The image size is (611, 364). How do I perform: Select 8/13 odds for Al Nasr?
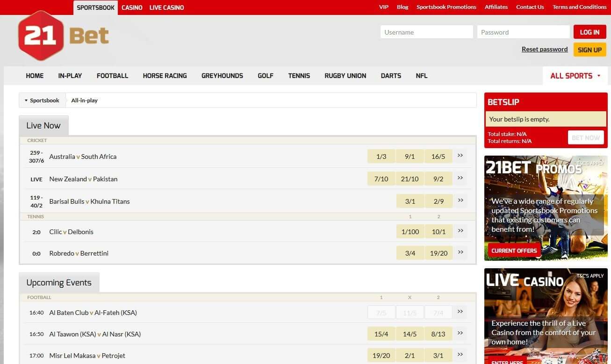(438, 334)
